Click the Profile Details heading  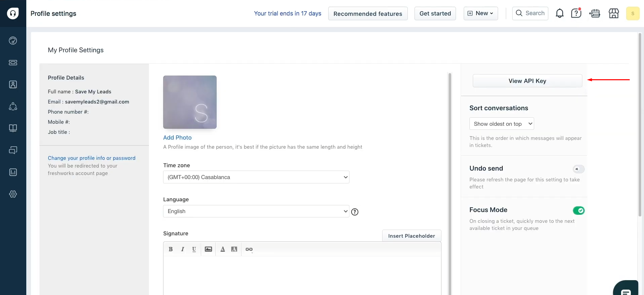[66, 78]
